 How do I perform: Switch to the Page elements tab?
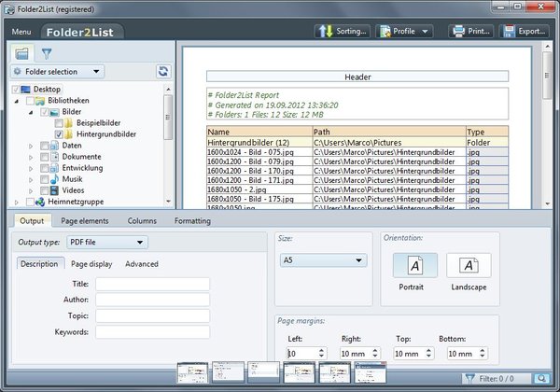[x=85, y=221]
